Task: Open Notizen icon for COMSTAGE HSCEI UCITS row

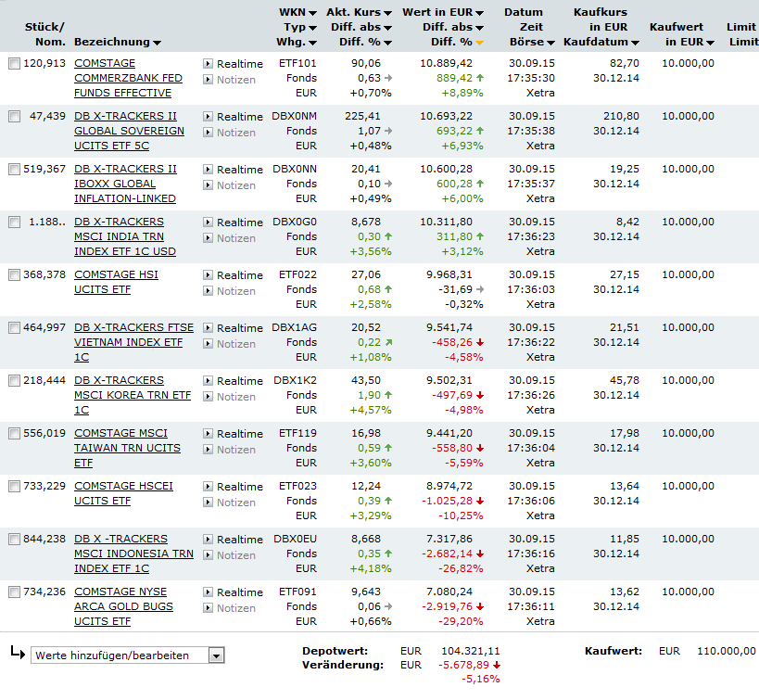Action: coord(208,502)
